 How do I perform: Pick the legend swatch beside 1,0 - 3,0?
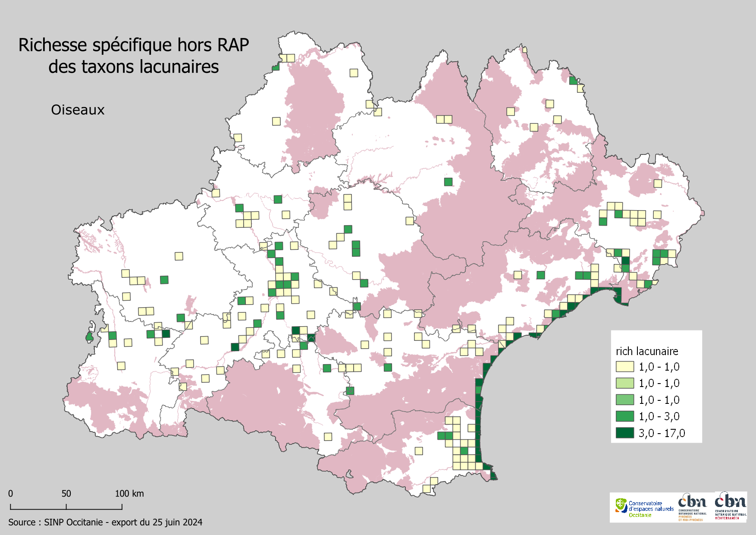[624, 416]
